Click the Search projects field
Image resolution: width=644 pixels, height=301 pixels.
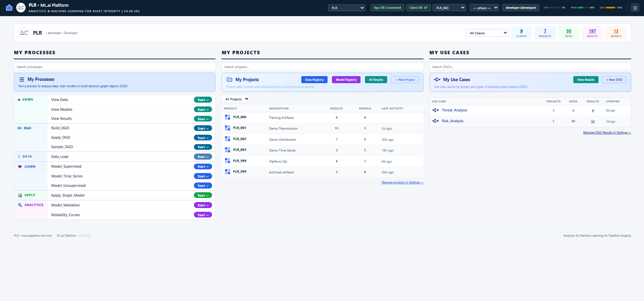323,67
